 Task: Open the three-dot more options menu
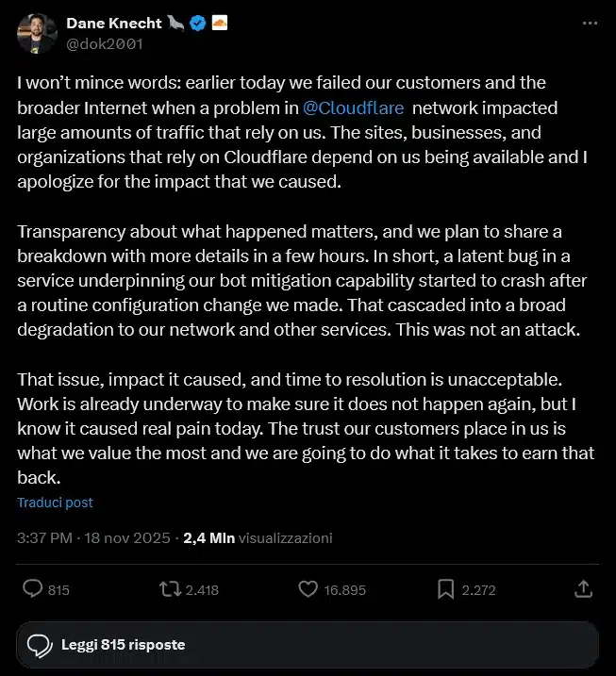[590, 25]
